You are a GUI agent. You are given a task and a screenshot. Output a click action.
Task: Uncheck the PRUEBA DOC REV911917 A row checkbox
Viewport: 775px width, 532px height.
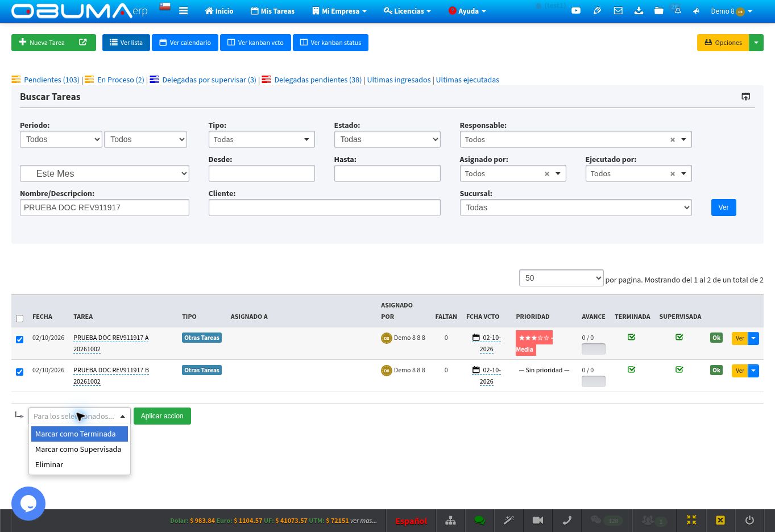(x=20, y=339)
